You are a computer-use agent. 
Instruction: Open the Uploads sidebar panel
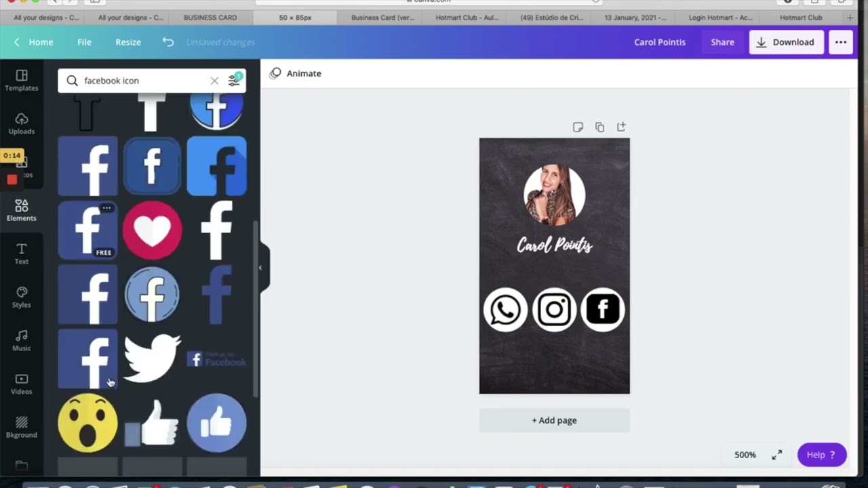[x=22, y=124]
